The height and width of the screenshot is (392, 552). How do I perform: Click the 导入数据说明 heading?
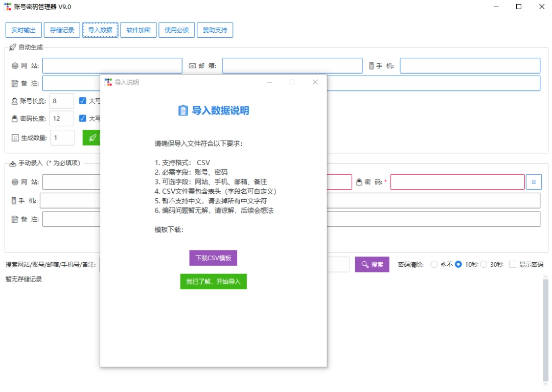click(x=220, y=110)
